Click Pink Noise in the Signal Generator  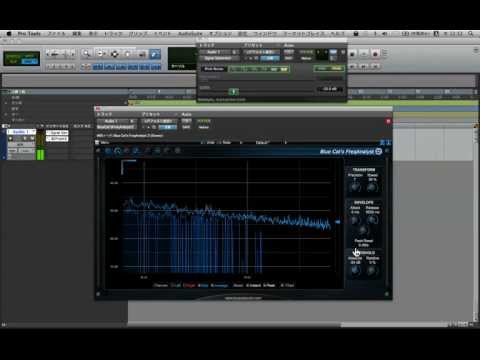tap(214, 69)
